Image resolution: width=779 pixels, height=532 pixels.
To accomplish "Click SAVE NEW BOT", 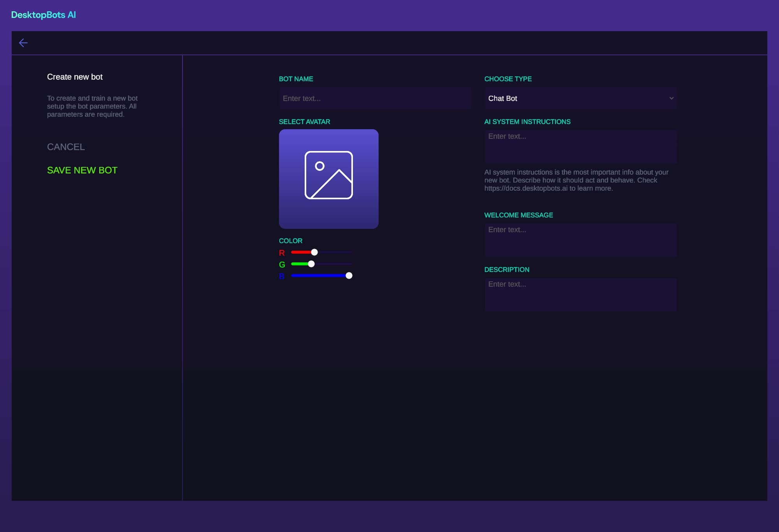I will pos(82,170).
